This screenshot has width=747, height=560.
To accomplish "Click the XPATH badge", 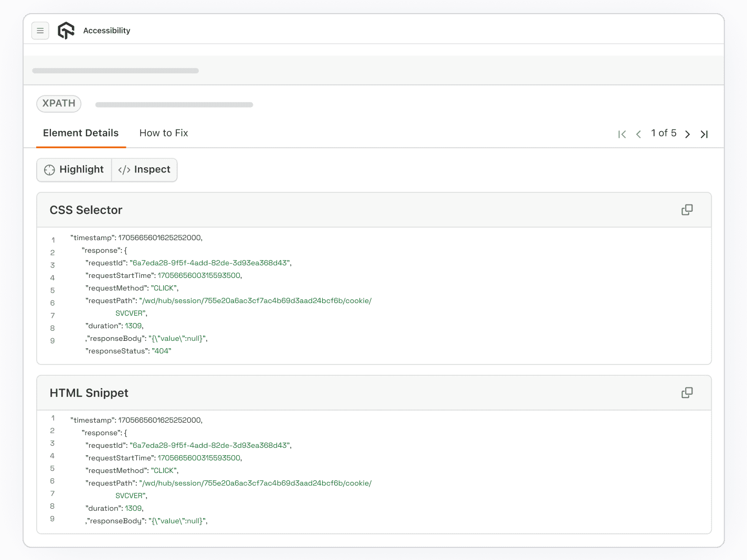I will [59, 103].
